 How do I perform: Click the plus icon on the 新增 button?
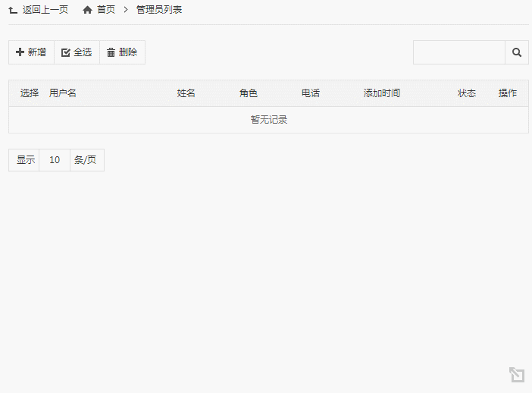tap(20, 52)
